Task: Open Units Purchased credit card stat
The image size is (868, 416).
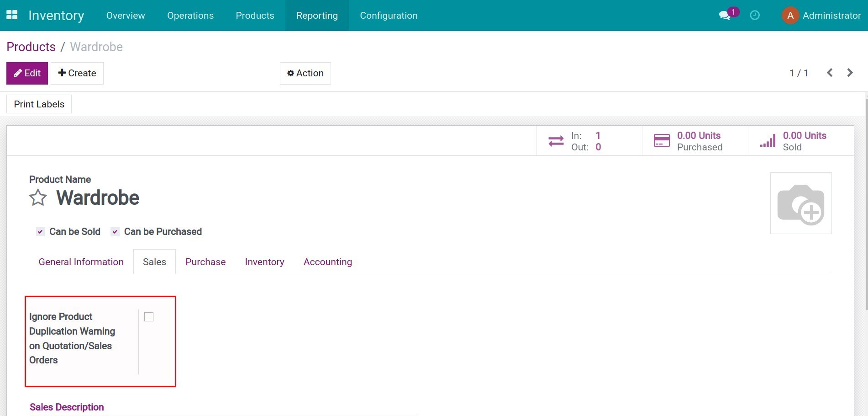Action: pos(662,141)
